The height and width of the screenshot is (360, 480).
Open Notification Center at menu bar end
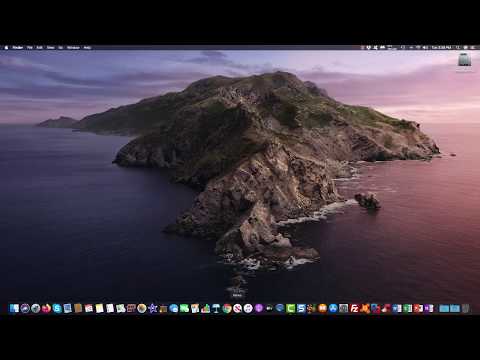(474, 48)
